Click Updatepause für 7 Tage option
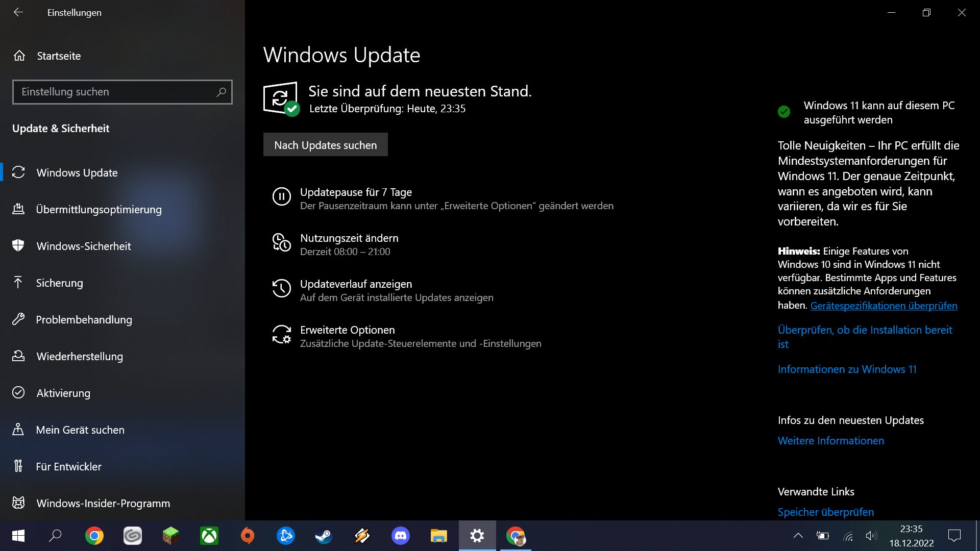Screen dimensions: 980x551 tap(356, 192)
